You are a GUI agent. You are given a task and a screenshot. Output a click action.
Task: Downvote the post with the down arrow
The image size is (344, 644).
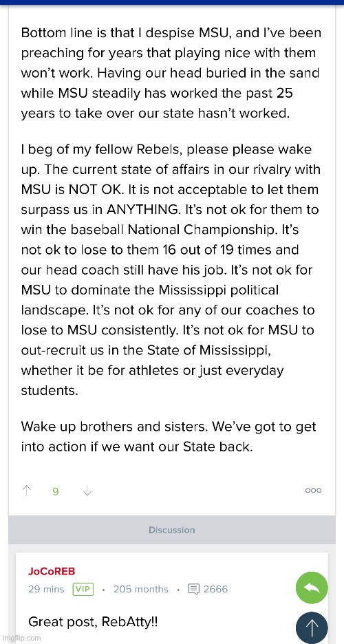(87, 491)
